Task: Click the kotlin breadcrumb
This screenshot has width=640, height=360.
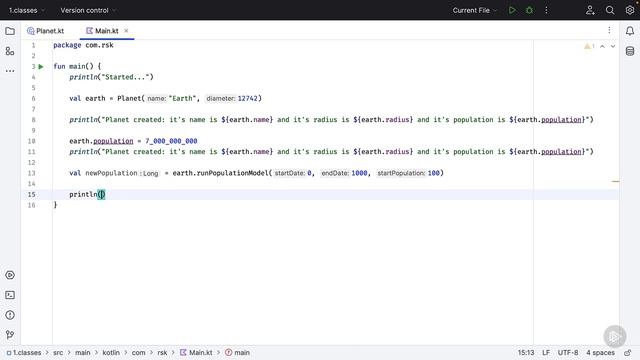Action: coord(111,353)
